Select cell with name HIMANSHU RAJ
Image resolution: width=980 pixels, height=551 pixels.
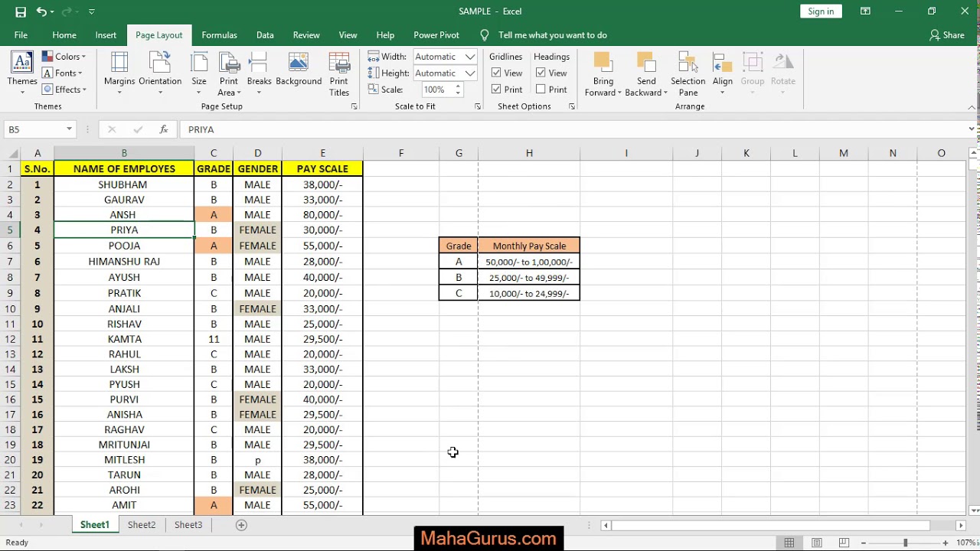click(124, 262)
